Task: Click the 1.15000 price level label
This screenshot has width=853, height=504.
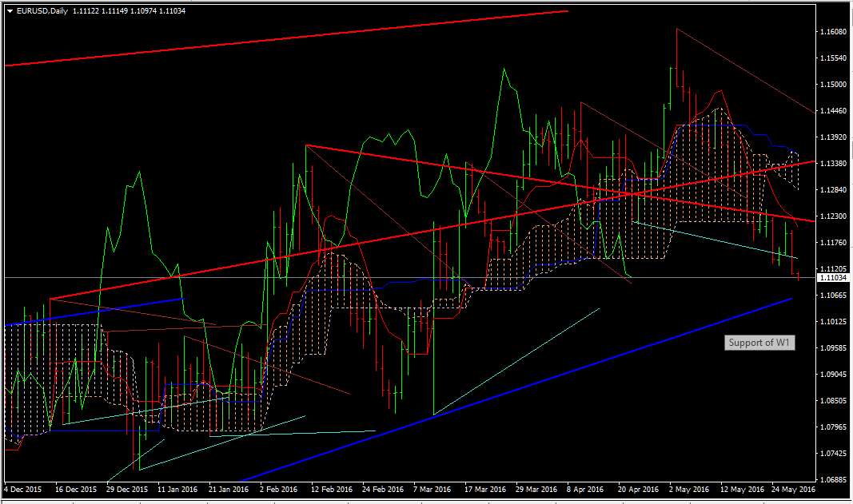Action: (x=834, y=85)
